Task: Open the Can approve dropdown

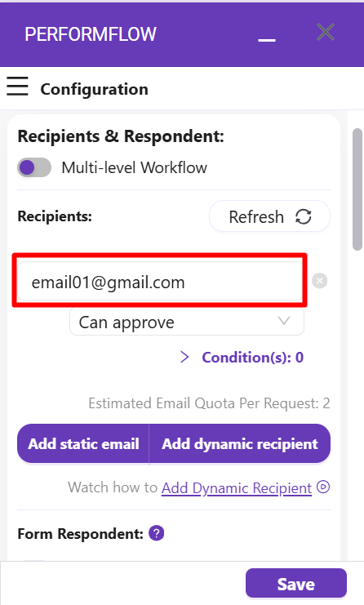Action: click(x=187, y=322)
